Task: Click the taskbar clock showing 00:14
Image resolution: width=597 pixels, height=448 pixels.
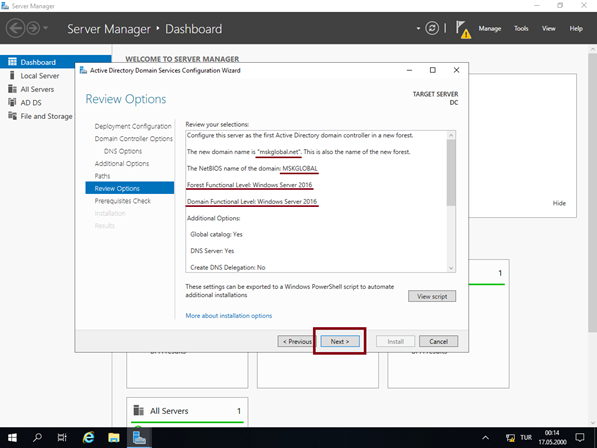Action: (x=552, y=438)
